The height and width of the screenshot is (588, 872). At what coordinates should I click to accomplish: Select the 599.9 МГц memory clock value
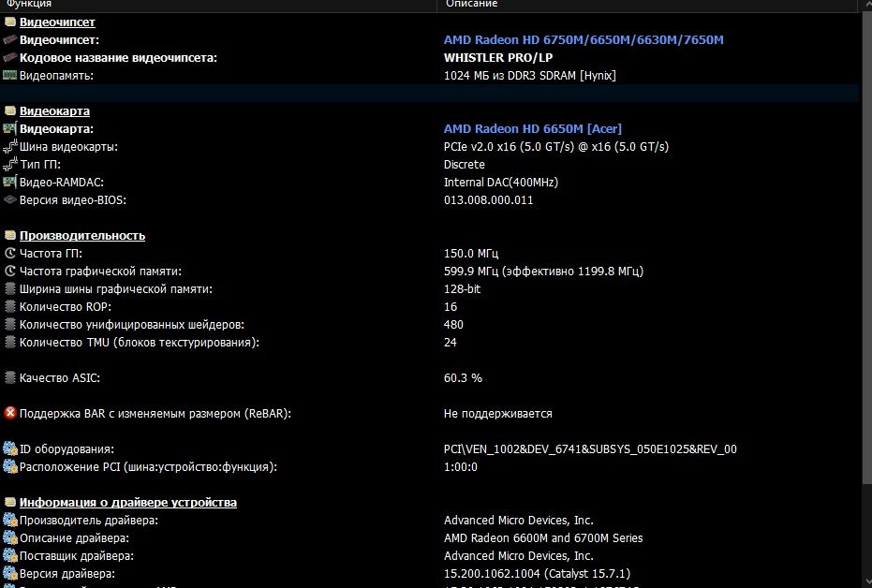(x=543, y=272)
